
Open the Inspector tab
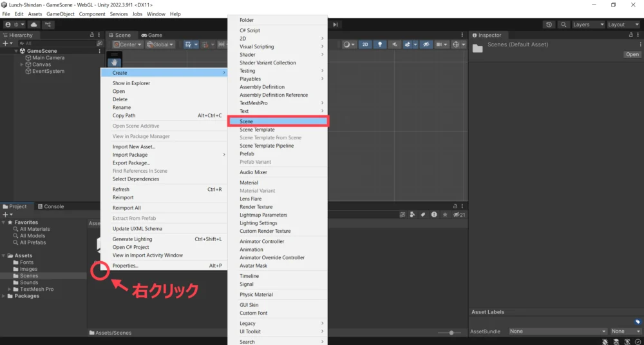click(x=487, y=35)
